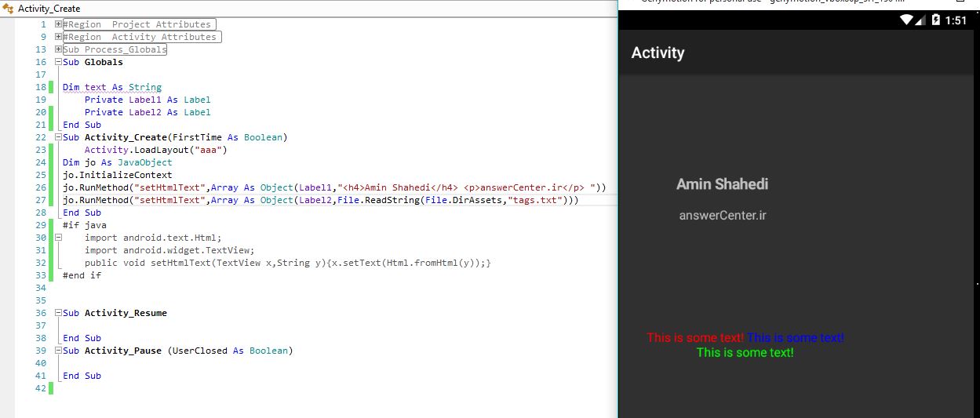980x418 pixels.
Task: Place cursor on Activity.LoadLayout("aaa") line
Action: [155, 150]
